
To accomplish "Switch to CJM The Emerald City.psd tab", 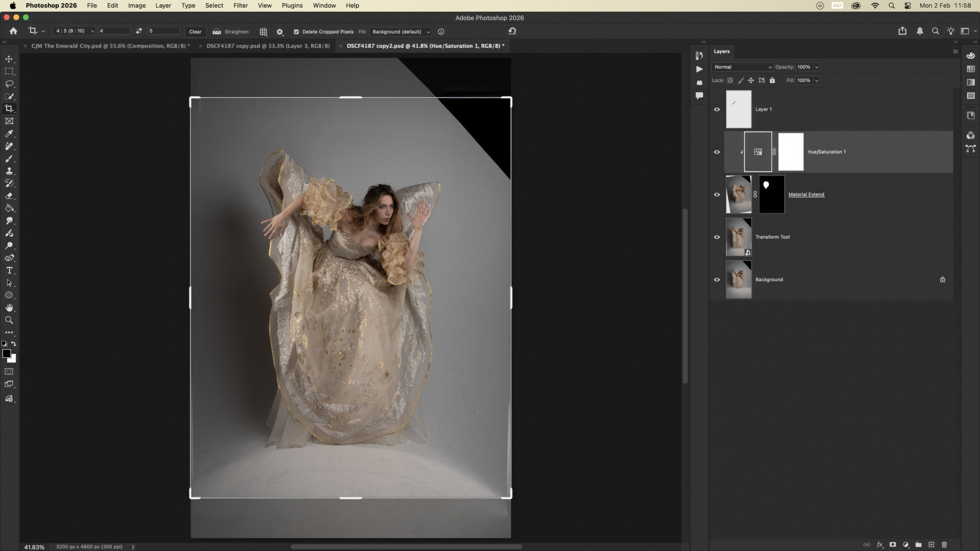I will coord(110,46).
